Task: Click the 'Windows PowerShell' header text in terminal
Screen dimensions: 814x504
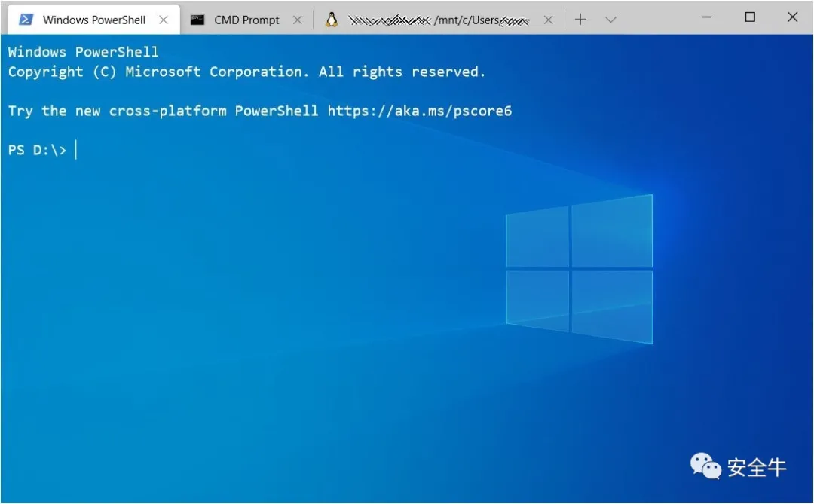Action: point(83,52)
